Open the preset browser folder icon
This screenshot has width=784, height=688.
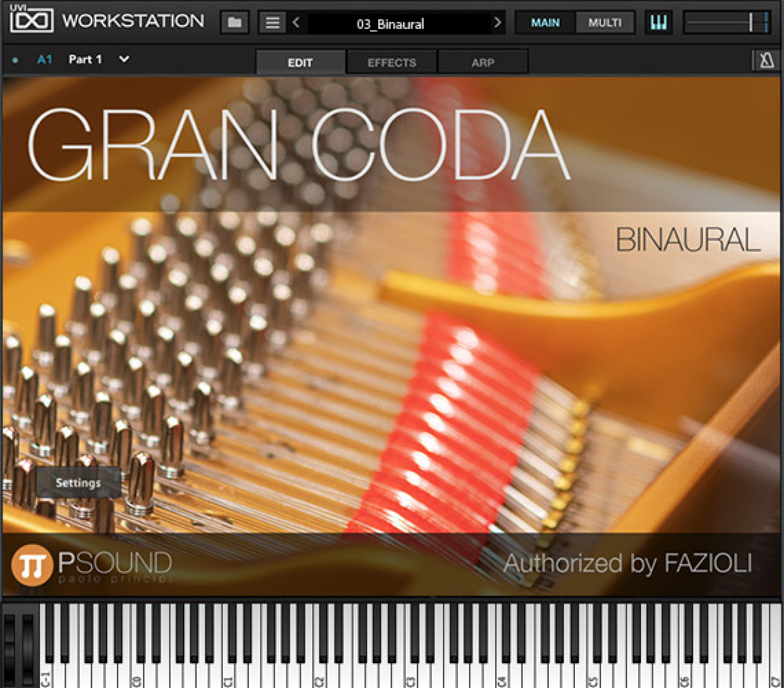tap(235, 23)
